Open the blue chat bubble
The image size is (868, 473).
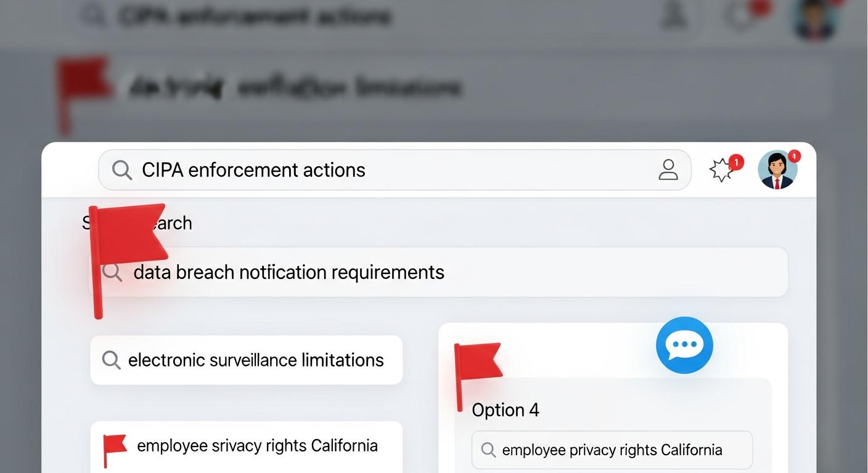point(684,345)
